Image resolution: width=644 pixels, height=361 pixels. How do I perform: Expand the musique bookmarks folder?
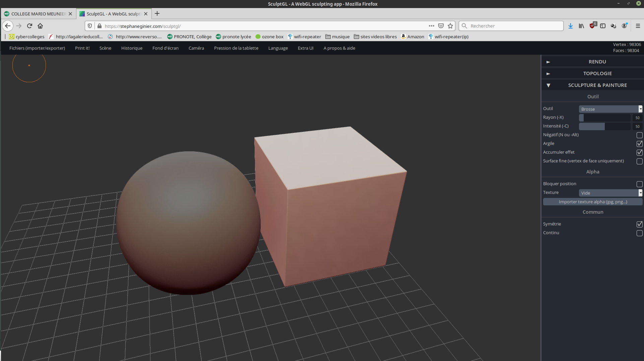(x=337, y=37)
